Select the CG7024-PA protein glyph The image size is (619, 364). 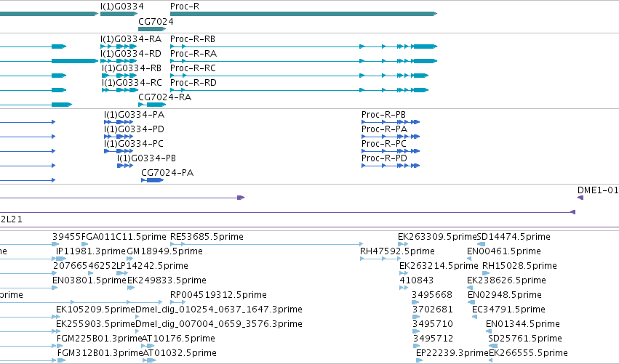coord(152,180)
